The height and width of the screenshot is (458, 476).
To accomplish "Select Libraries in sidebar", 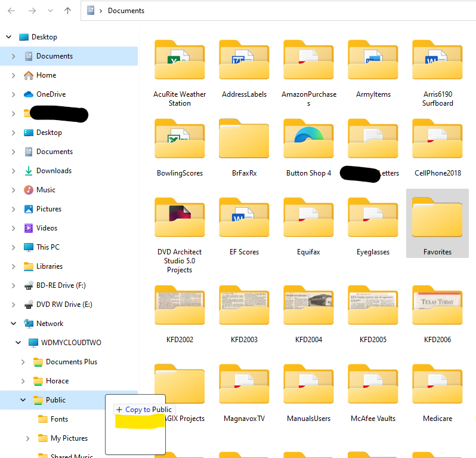I will pyautogui.click(x=50, y=266).
